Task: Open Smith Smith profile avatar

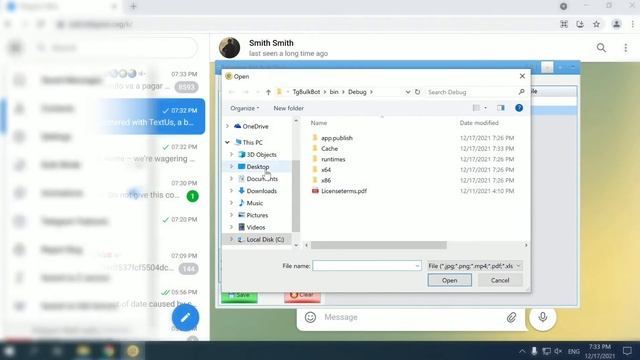Action: coord(229,48)
